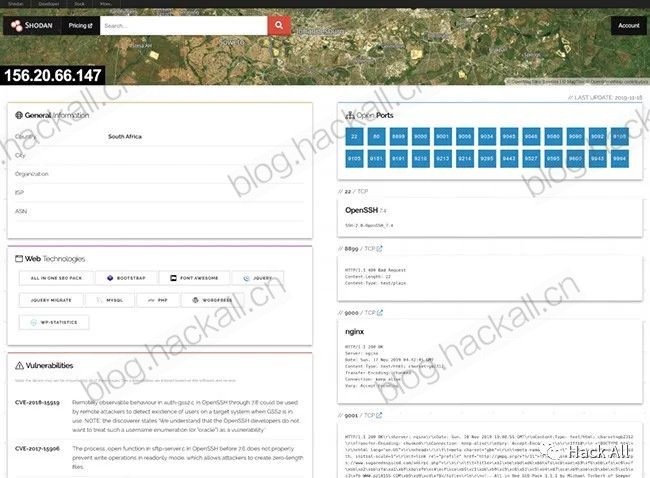Click the window icon beside Web Technologies
The width and height of the screenshot is (650, 478).
point(19,259)
